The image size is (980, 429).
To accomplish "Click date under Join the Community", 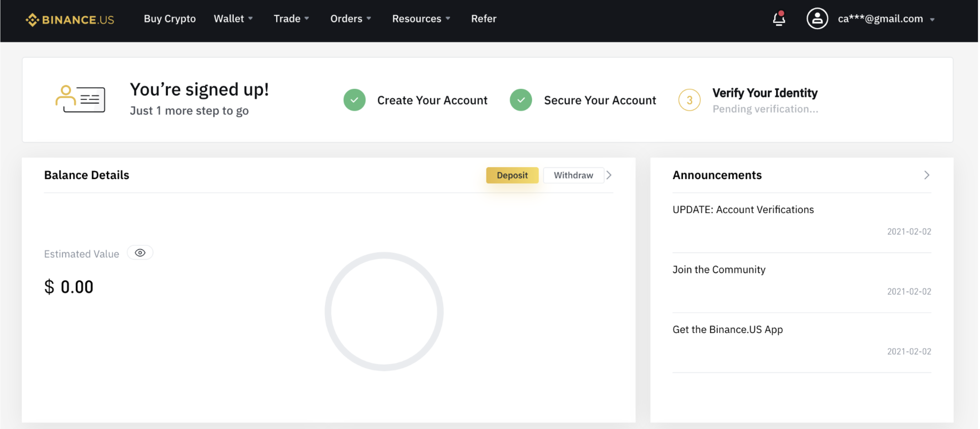I will [909, 291].
